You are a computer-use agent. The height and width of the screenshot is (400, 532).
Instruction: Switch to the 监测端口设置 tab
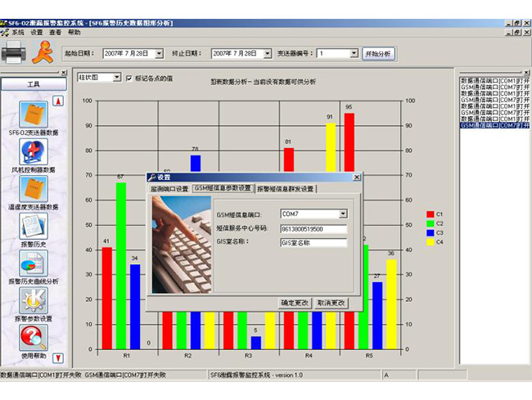point(169,189)
